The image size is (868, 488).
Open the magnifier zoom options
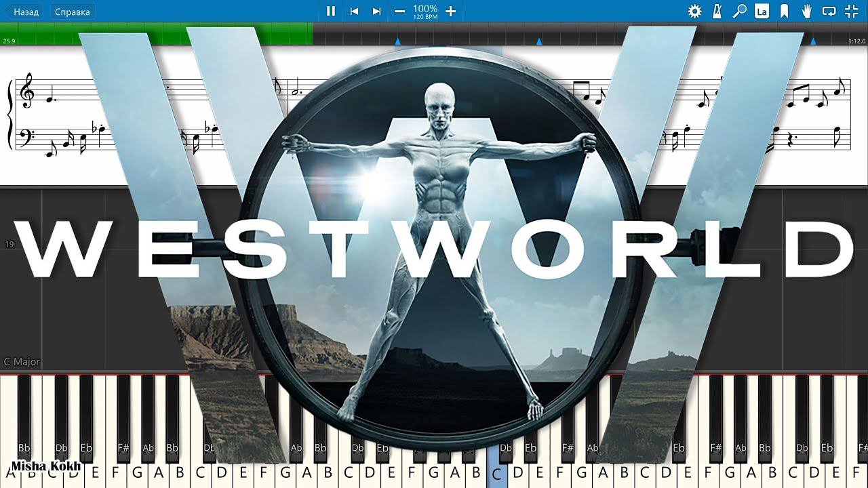[739, 11]
